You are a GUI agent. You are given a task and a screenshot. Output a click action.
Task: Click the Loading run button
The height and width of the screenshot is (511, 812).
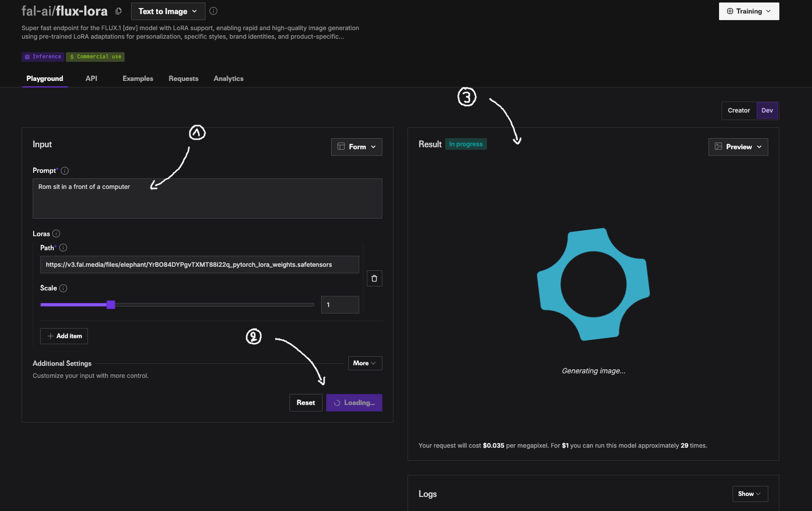point(354,403)
